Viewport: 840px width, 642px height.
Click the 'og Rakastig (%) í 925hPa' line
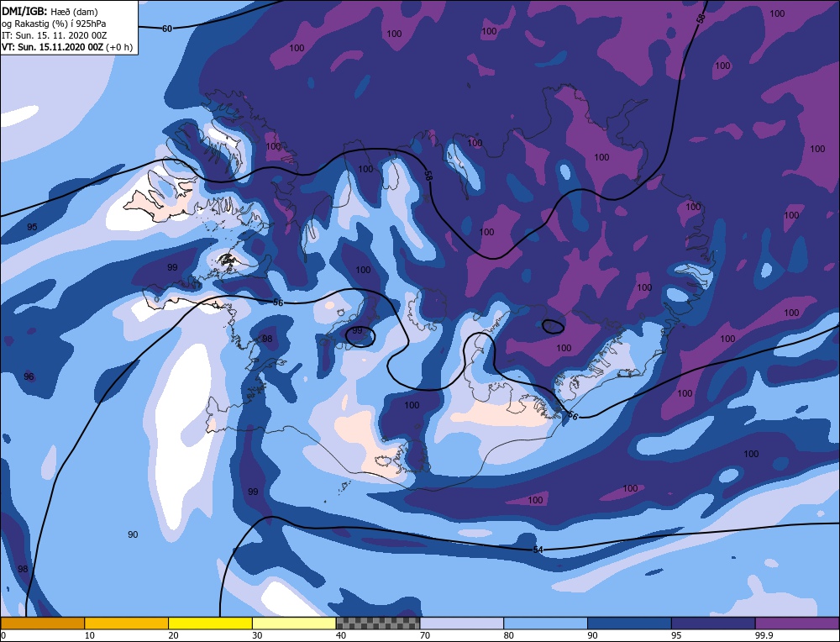pyautogui.click(x=54, y=24)
